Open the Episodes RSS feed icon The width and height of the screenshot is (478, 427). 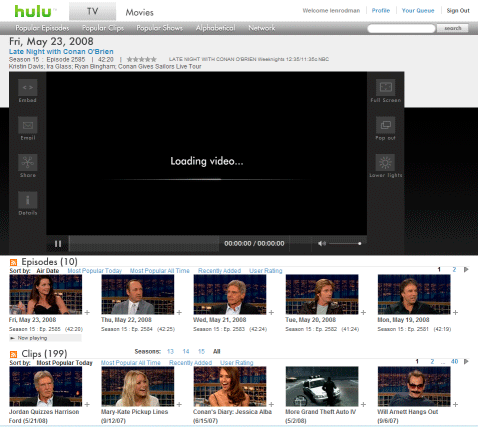13,262
